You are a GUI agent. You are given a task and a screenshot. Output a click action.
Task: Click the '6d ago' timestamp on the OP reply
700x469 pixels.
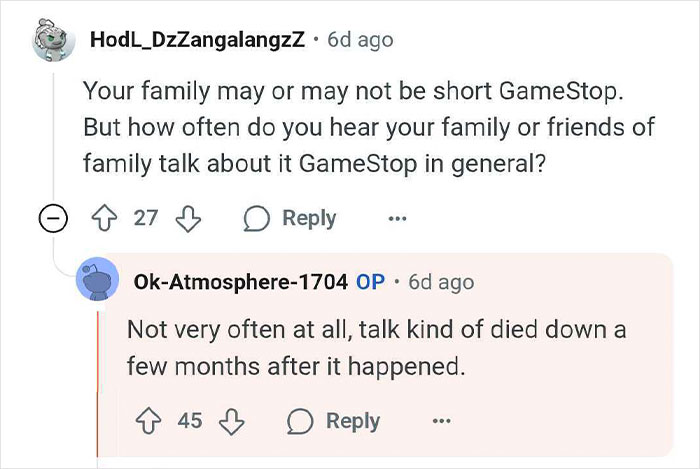(440, 282)
